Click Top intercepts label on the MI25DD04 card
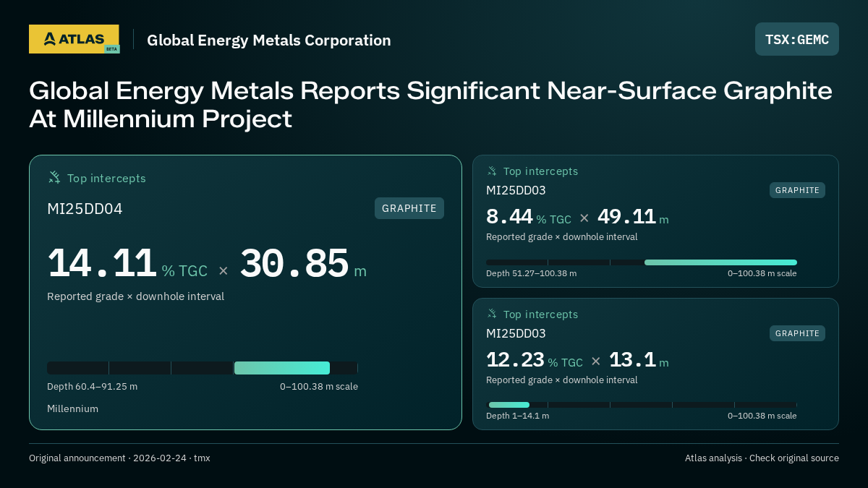 (106, 178)
